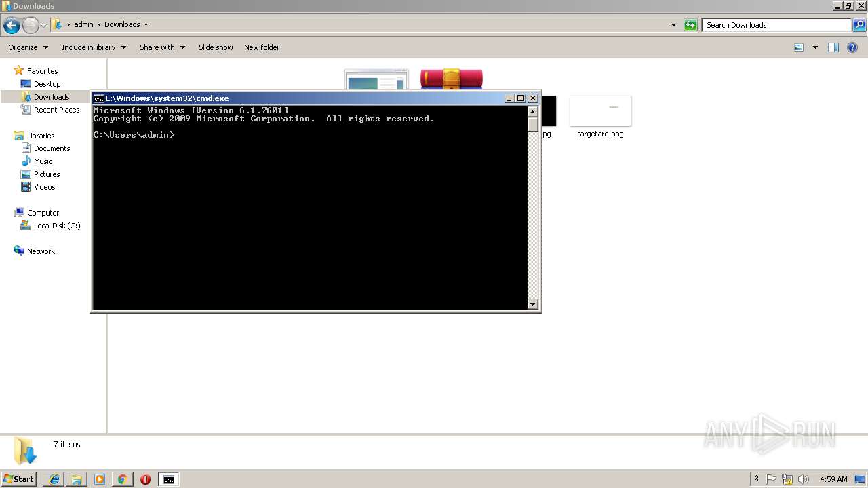This screenshot has height=488, width=868.
Task: Open Recent Places in navigation pane
Action: click(56, 110)
